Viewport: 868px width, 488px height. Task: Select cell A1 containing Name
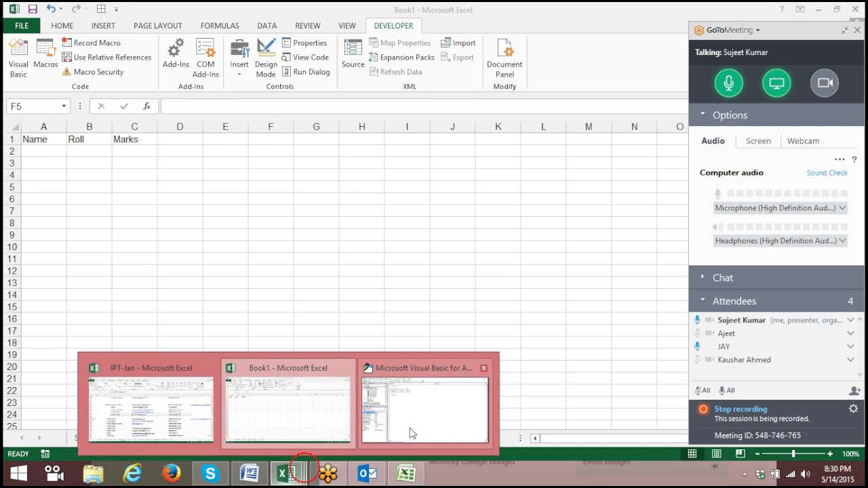click(44, 139)
